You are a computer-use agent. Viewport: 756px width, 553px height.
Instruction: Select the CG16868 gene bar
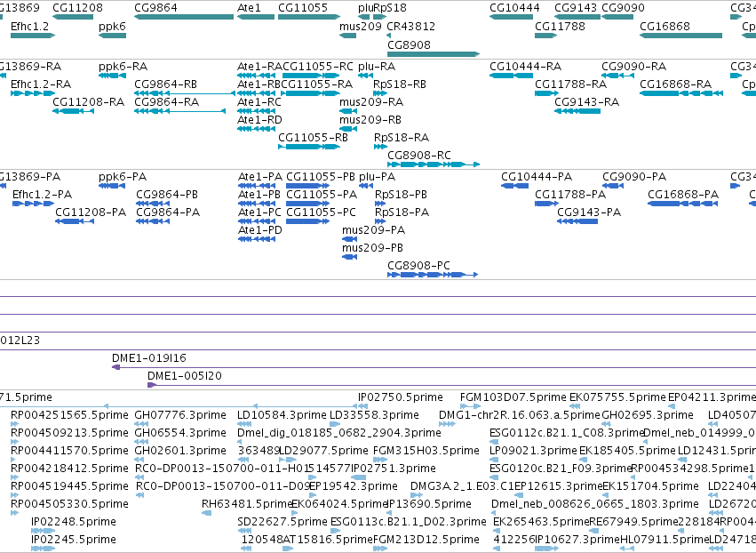tap(680, 36)
